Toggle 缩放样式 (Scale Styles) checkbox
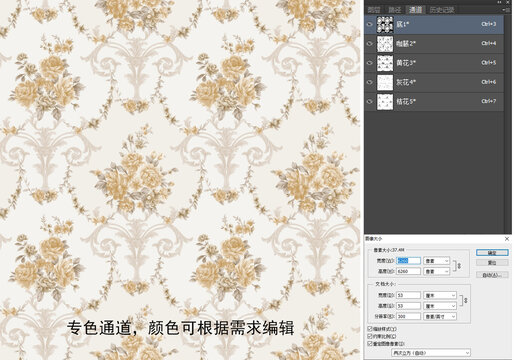 [370, 329]
